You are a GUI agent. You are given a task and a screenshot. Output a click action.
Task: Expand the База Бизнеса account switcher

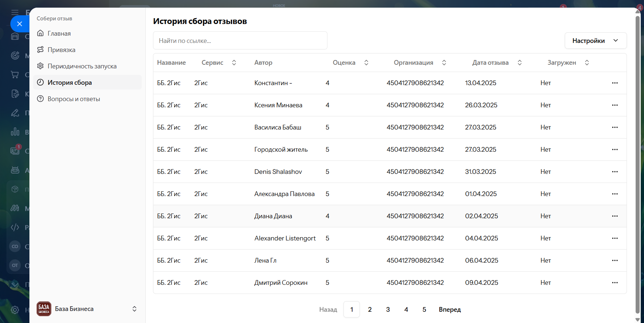[134, 309]
